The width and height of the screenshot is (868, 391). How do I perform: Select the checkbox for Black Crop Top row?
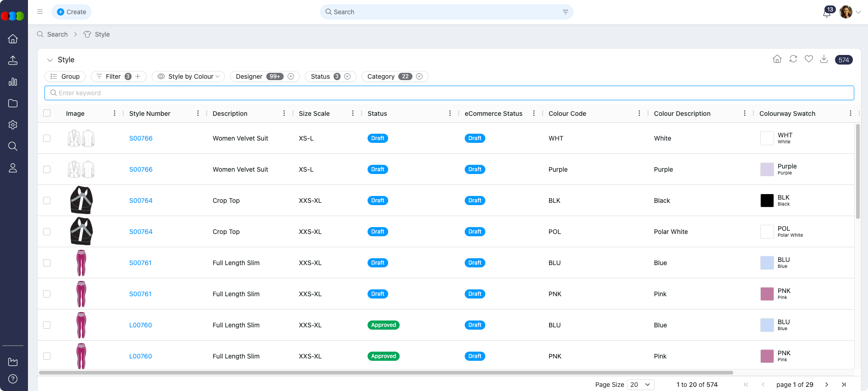pyautogui.click(x=47, y=201)
